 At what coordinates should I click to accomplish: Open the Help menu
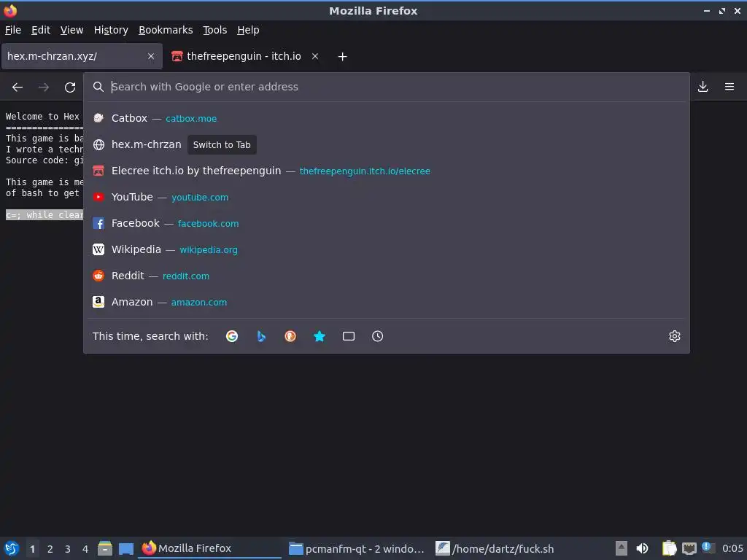click(248, 30)
